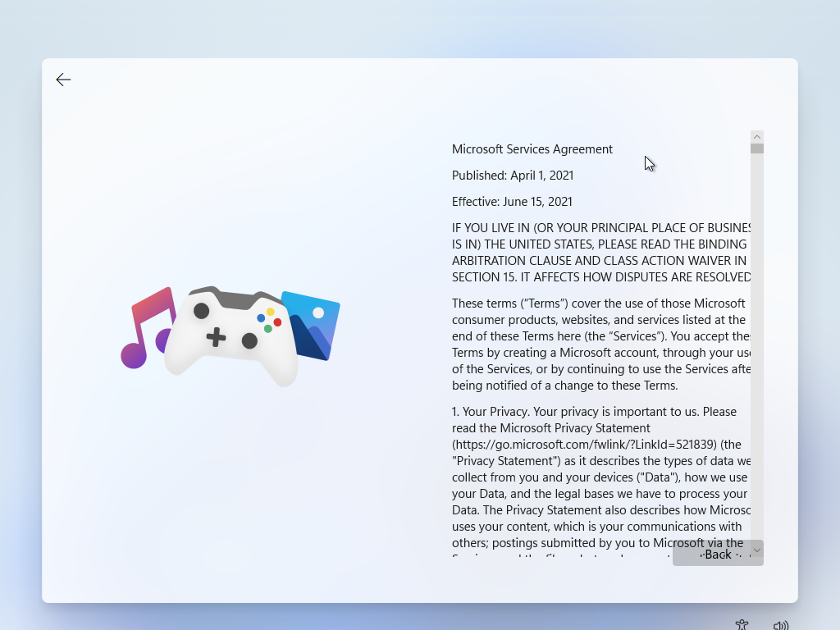
Task: Click the back arrow at top left
Action: pyautogui.click(x=63, y=80)
